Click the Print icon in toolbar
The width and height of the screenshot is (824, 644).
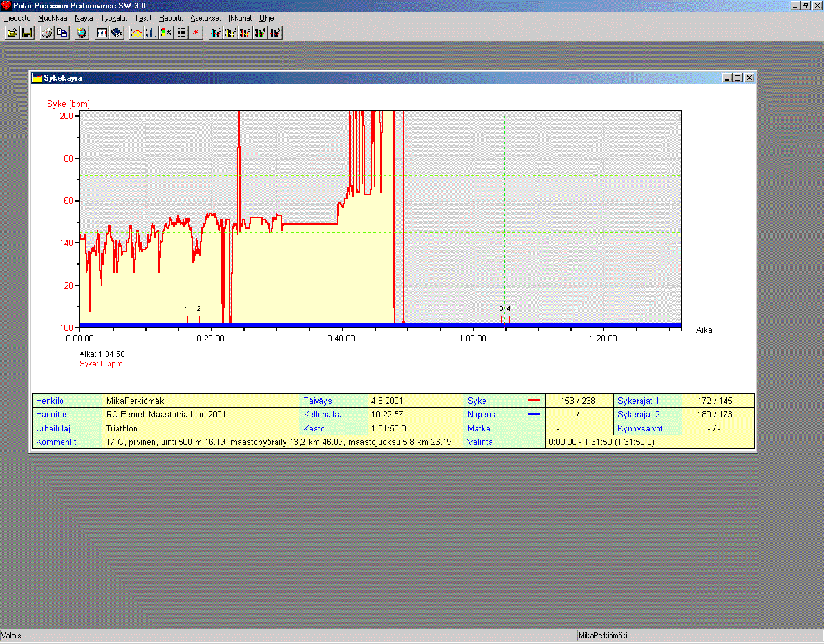click(47, 33)
